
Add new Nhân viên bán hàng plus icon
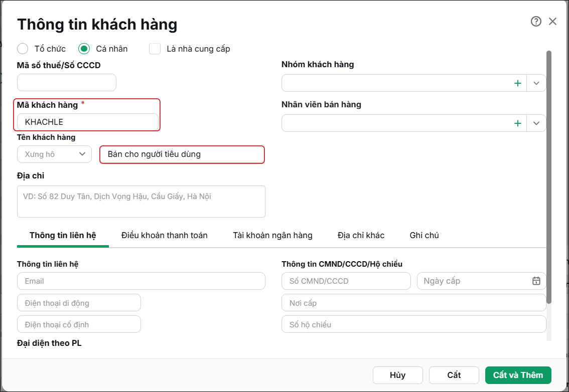pos(518,123)
